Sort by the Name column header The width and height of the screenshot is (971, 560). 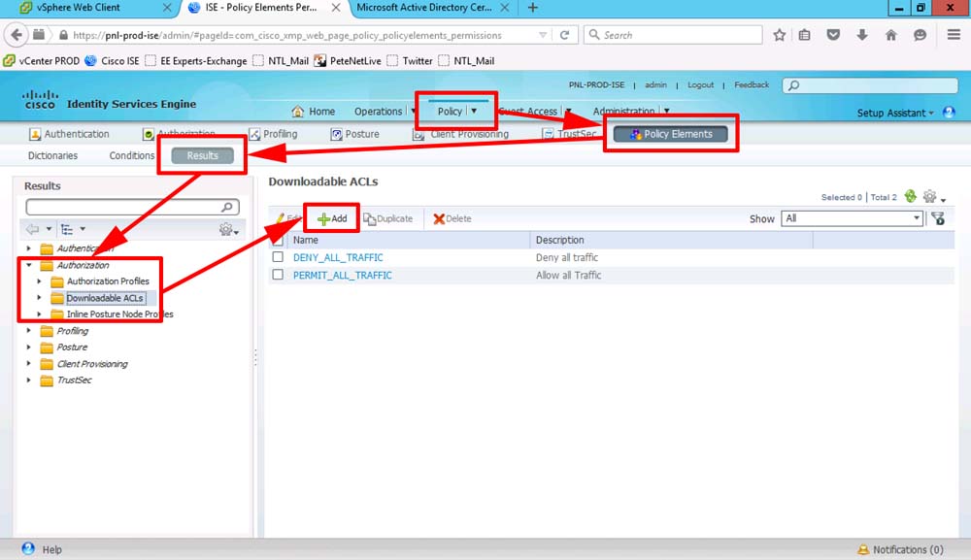point(305,240)
